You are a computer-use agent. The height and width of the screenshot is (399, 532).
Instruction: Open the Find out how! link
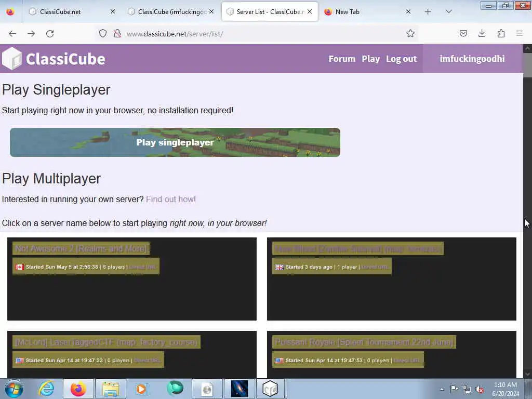[170, 199]
